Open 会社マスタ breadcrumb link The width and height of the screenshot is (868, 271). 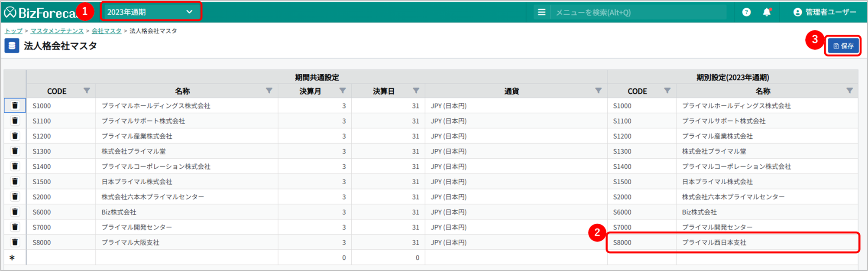(x=107, y=31)
